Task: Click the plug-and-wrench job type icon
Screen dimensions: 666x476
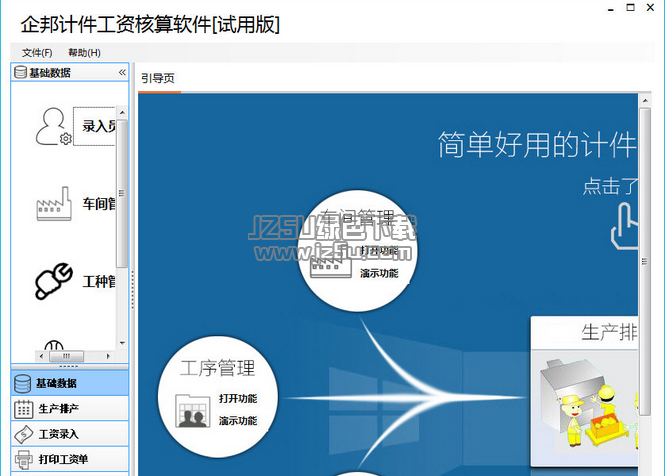Action: coord(54,281)
